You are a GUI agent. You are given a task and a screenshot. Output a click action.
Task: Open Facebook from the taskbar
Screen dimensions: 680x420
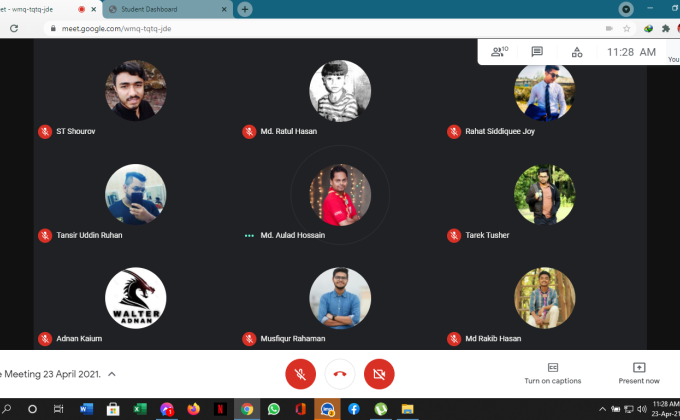[354, 409]
